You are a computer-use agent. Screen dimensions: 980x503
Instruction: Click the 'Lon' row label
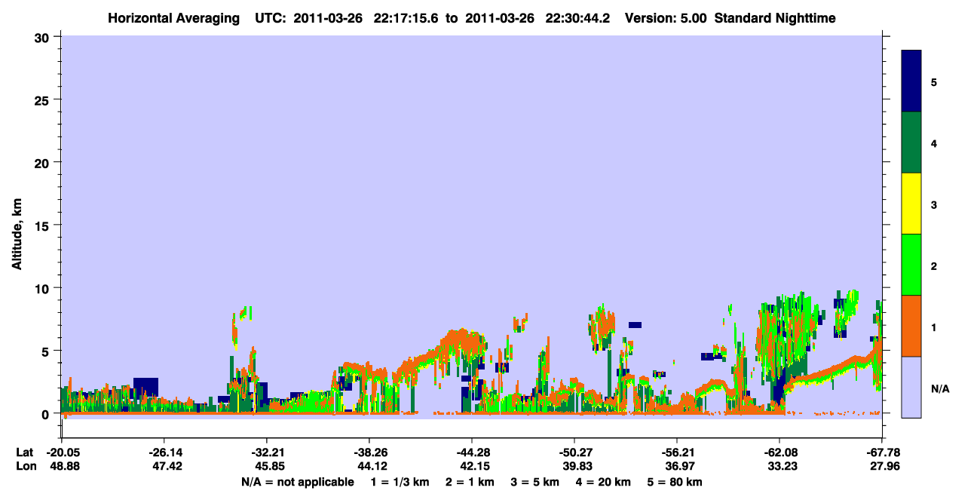(x=25, y=466)
